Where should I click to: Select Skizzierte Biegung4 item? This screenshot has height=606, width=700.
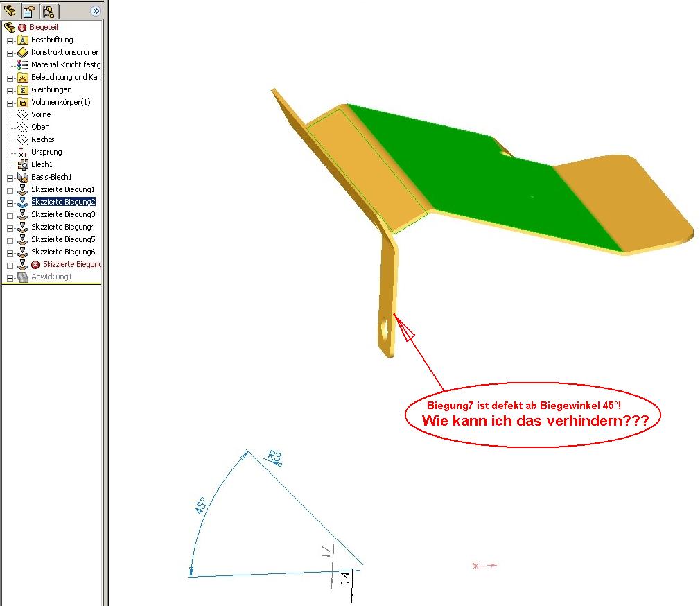click(x=63, y=227)
